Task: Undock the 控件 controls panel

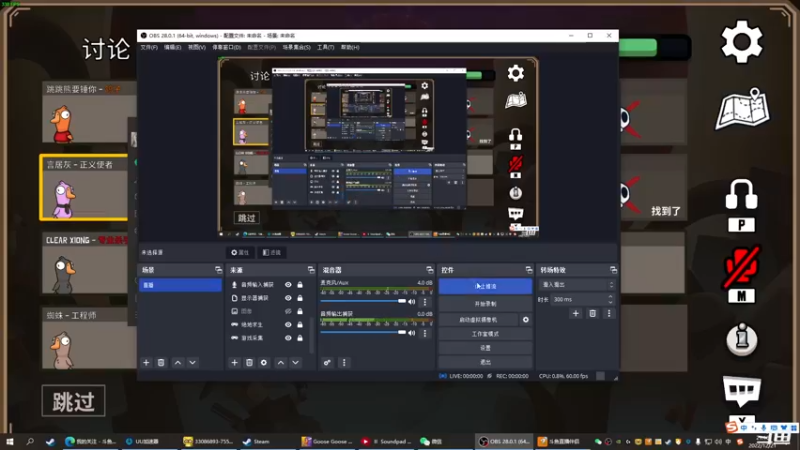Action: click(529, 270)
